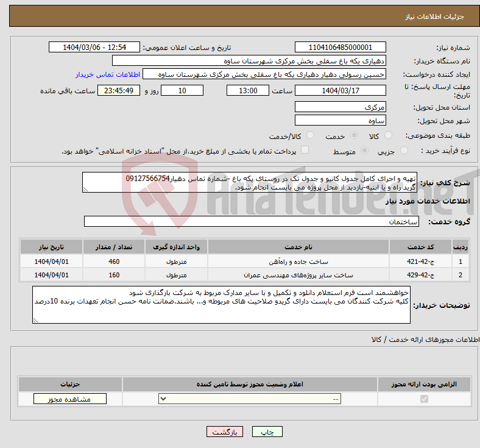Click the جزئیات اطلاعات نیاز header title

pos(435,16)
